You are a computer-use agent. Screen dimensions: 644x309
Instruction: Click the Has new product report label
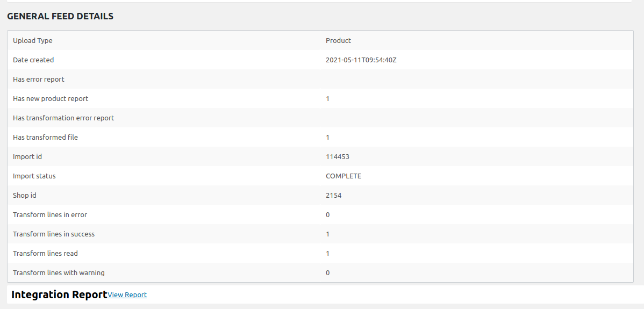pos(51,99)
